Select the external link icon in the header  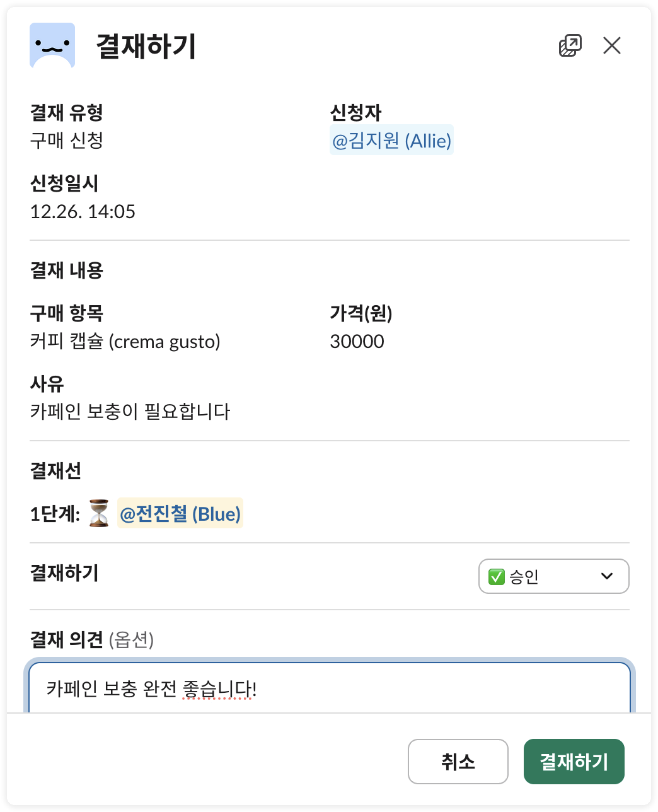click(x=569, y=45)
